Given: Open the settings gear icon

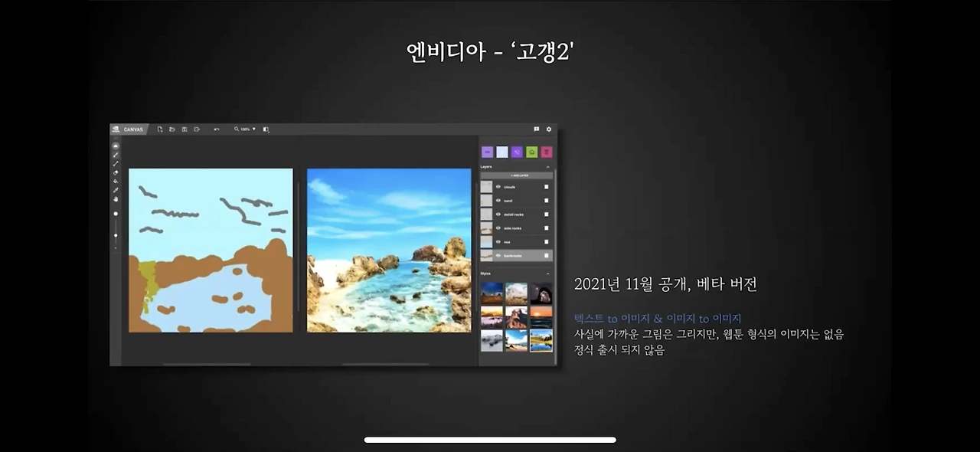Looking at the screenshot, I should point(549,129).
